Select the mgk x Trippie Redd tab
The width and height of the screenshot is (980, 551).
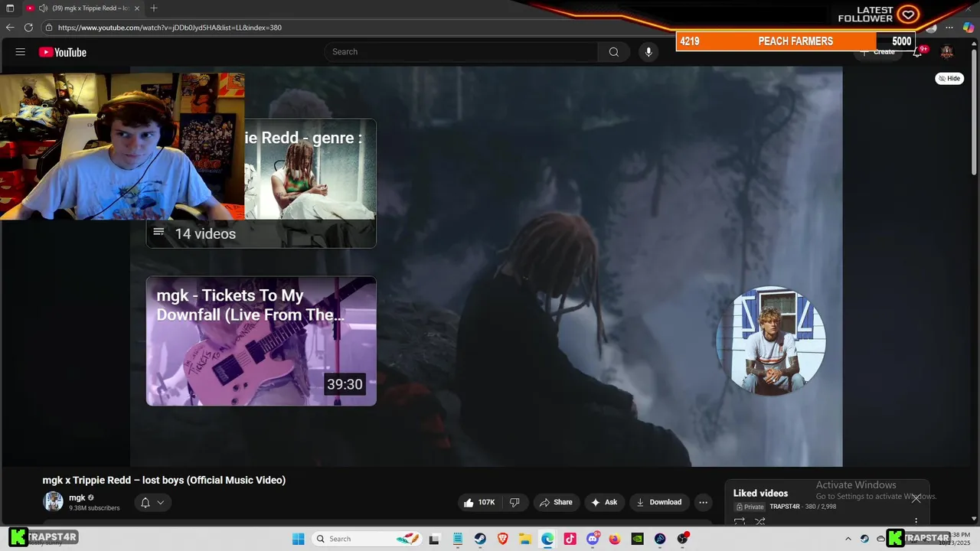click(x=83, y=8)
